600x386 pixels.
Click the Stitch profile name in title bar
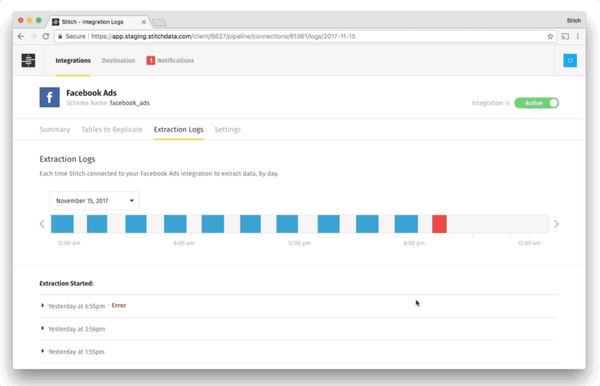click(x=574, y=20)
